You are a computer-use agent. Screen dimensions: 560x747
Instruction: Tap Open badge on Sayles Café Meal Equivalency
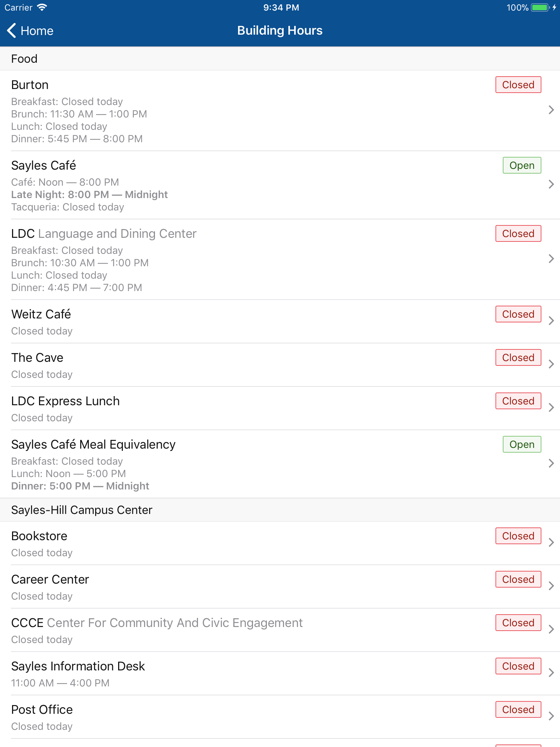pos(522,444)
